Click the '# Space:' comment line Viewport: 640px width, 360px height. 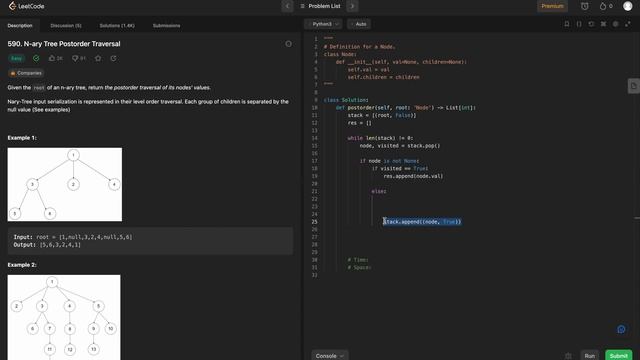pyautogui.click(x=359, y=267)
